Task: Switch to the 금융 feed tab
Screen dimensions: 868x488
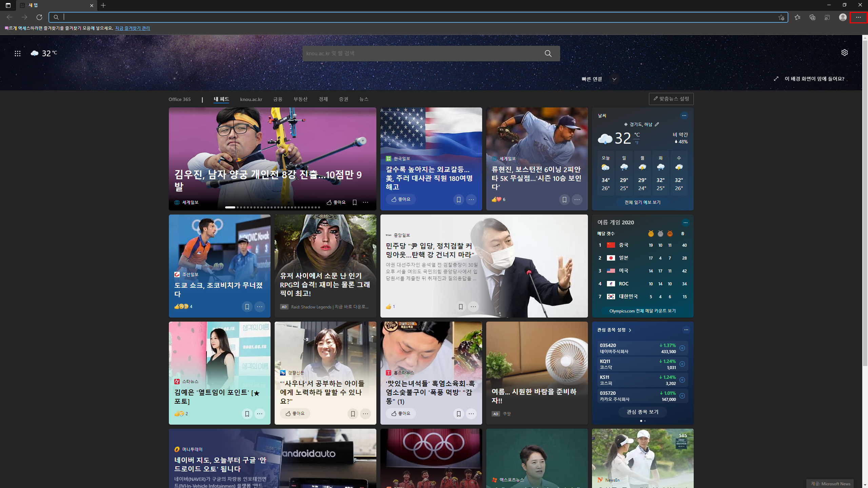Action: pyautogui.click(x=277, y=99)
